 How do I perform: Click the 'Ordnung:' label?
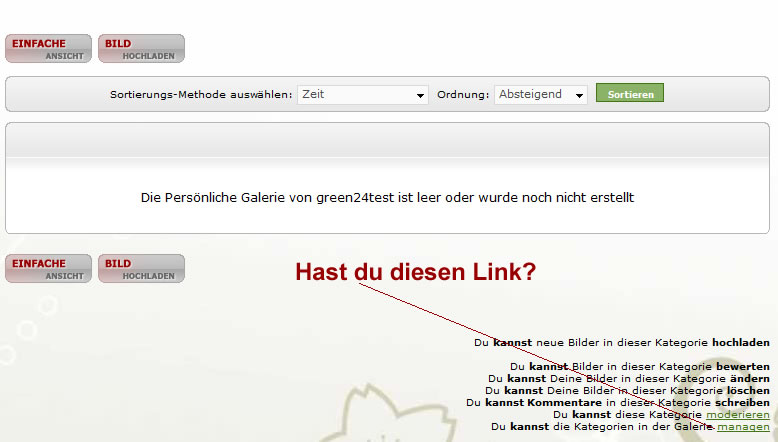(x=463, y=95)
